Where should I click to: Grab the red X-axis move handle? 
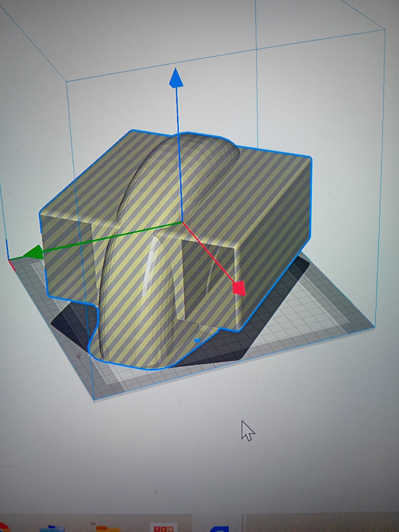[x=240, y=288]
